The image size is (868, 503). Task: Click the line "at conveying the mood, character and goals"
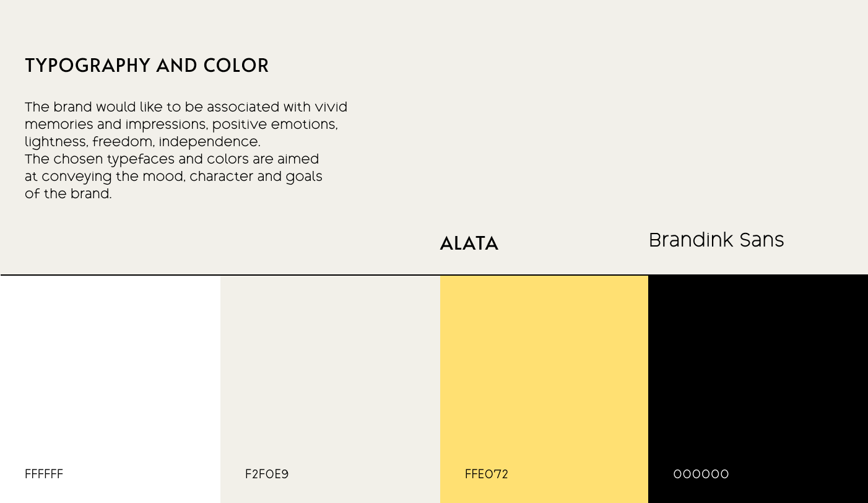click(x=173, y=177)
